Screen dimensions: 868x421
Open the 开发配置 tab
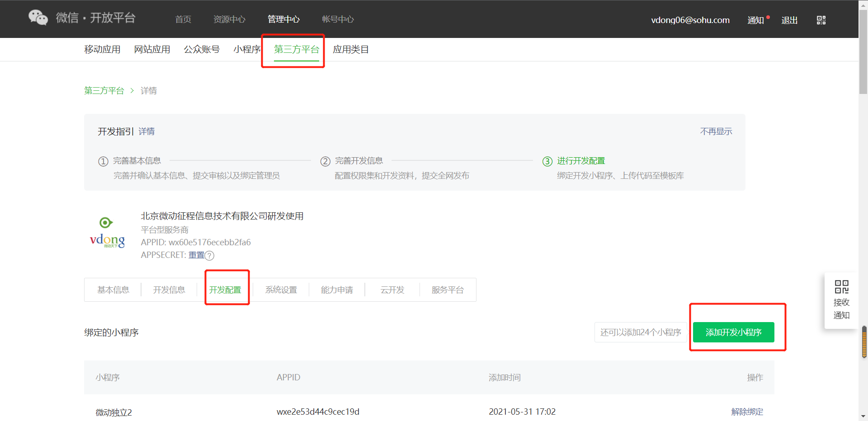pos(225,290)
